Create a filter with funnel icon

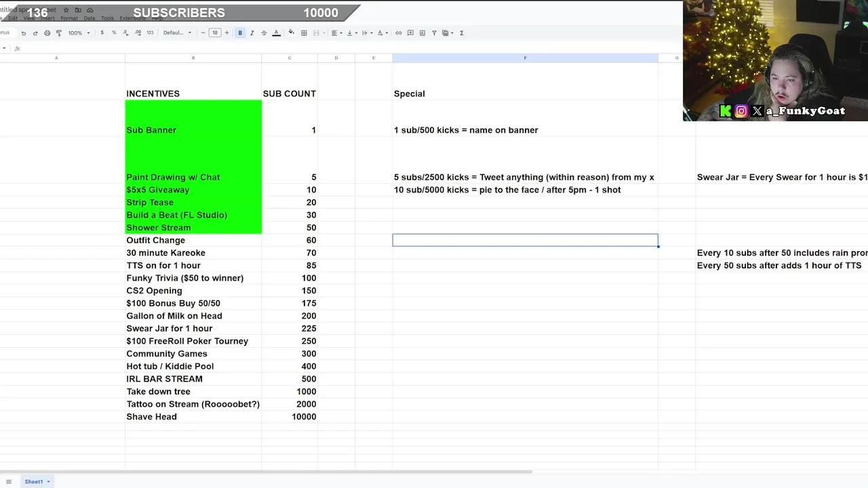434,33
